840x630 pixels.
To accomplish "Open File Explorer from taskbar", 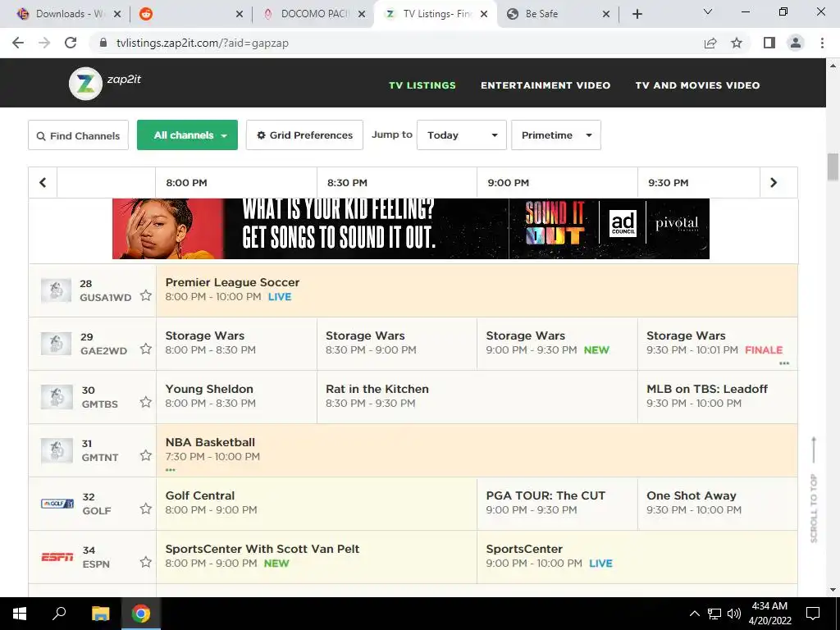I will 100,614.
